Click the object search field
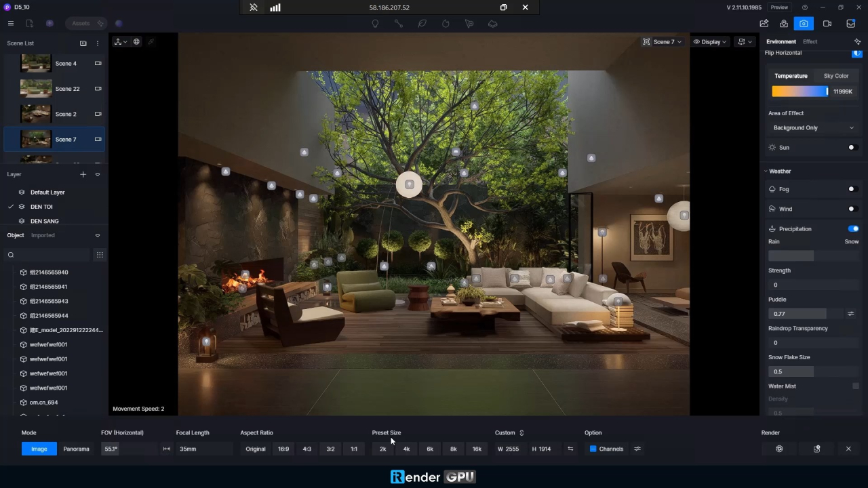The height and width of the screenshot is (488, 868). coord(47,255)
